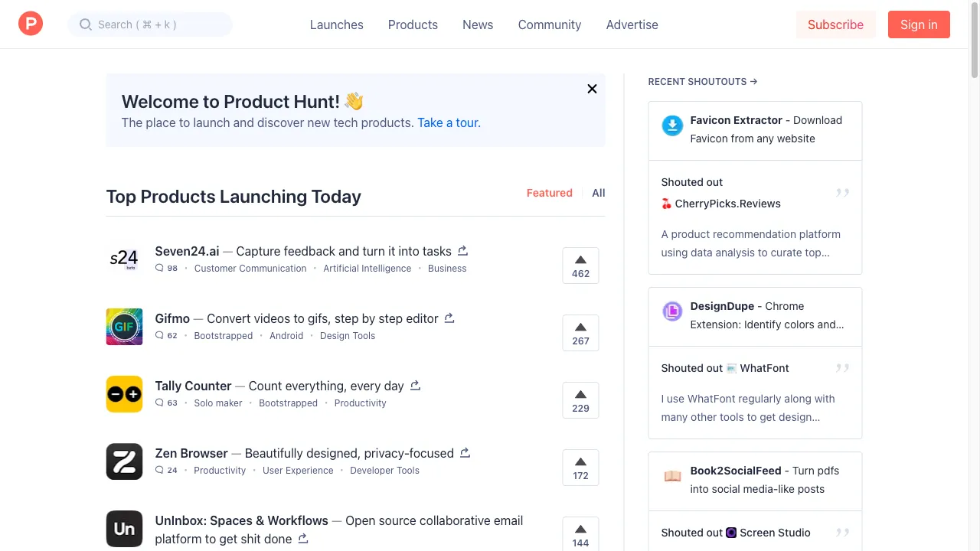Open the Customer Communication topic tag

(250, 269)
